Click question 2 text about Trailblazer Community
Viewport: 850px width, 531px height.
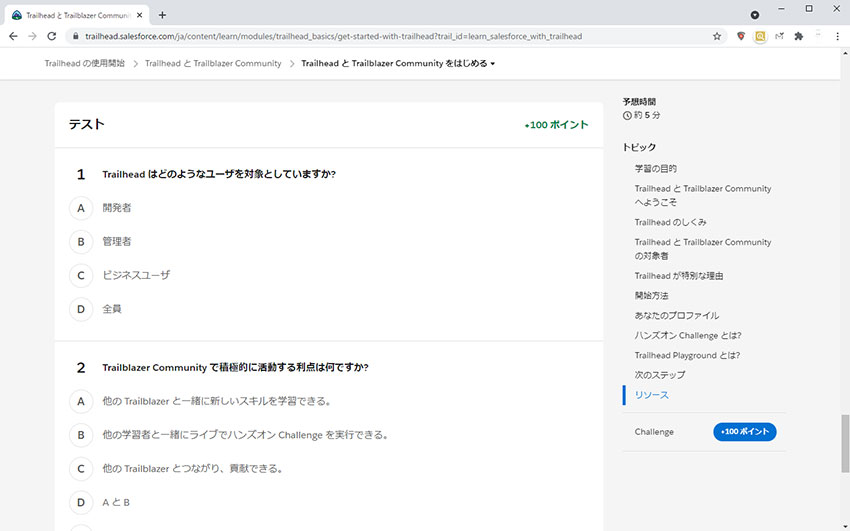click(x=235, y=368)
